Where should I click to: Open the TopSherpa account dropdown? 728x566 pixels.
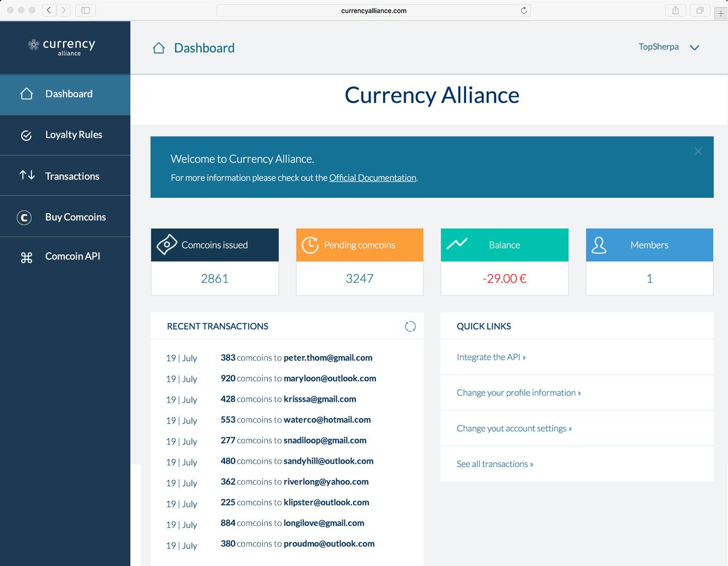coord(669,47)
